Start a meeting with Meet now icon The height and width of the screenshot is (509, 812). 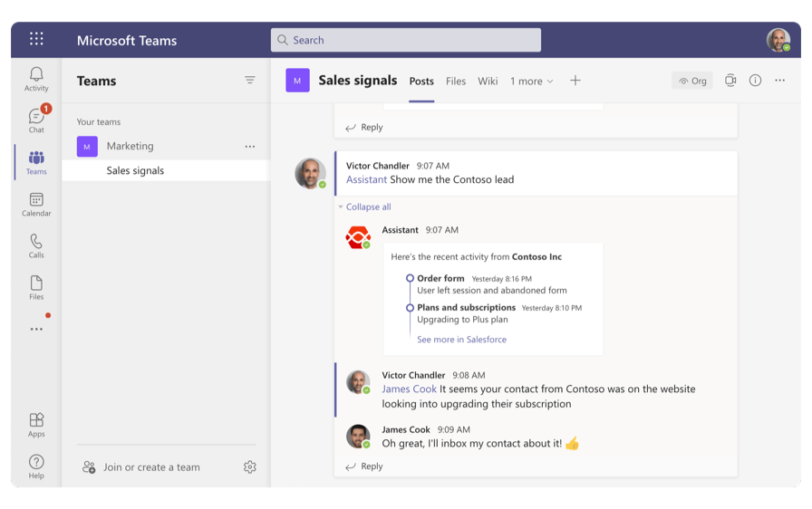(730, 81)
